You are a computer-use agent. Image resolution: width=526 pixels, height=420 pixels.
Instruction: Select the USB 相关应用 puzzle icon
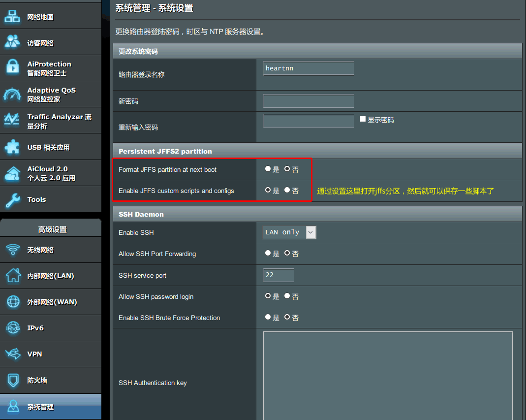12,147
